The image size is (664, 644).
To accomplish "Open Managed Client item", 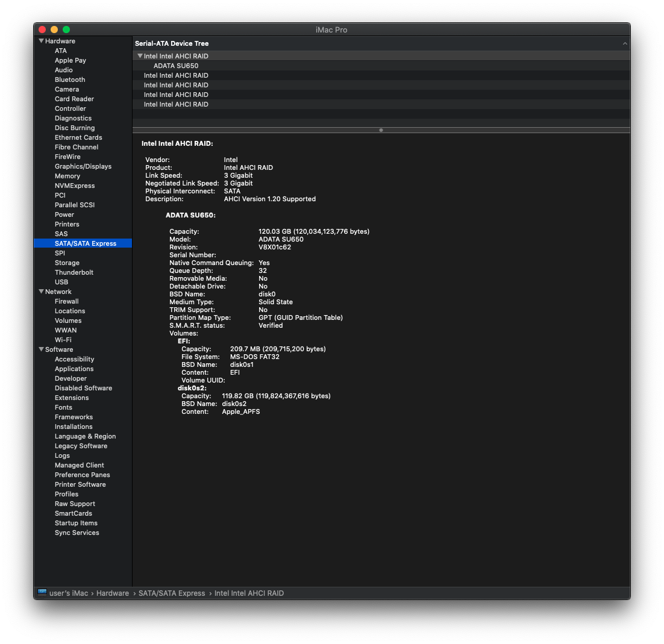I will (x=79, y=465).
